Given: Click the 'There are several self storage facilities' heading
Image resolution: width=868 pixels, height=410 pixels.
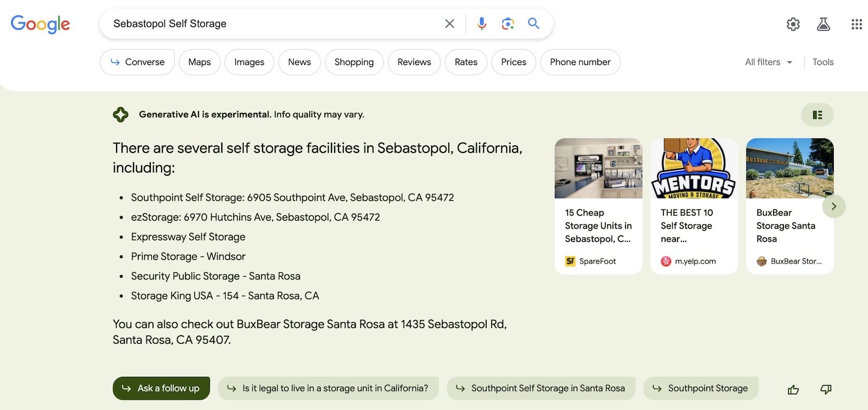Looking at the screenshot, I should [317, 158].
